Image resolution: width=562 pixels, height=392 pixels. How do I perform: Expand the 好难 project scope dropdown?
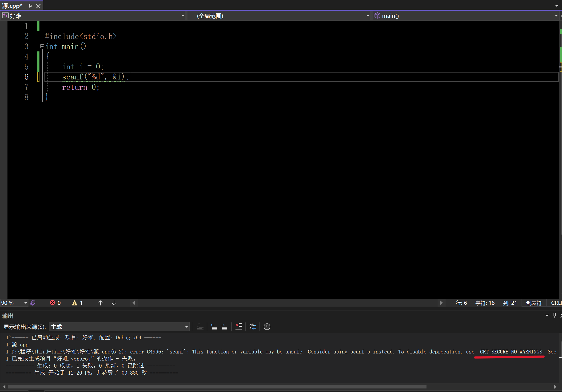pos(183,16)
